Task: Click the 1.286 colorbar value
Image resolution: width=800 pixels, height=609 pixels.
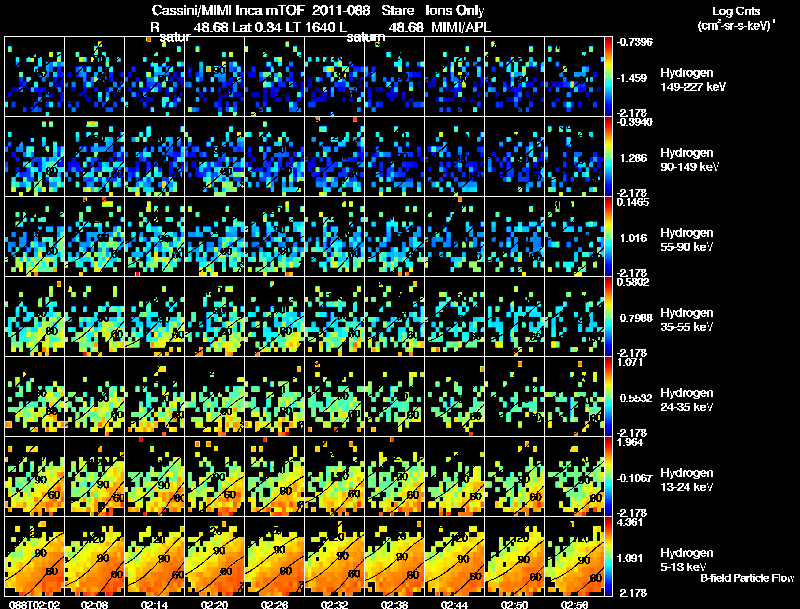Action: (634, 158)
